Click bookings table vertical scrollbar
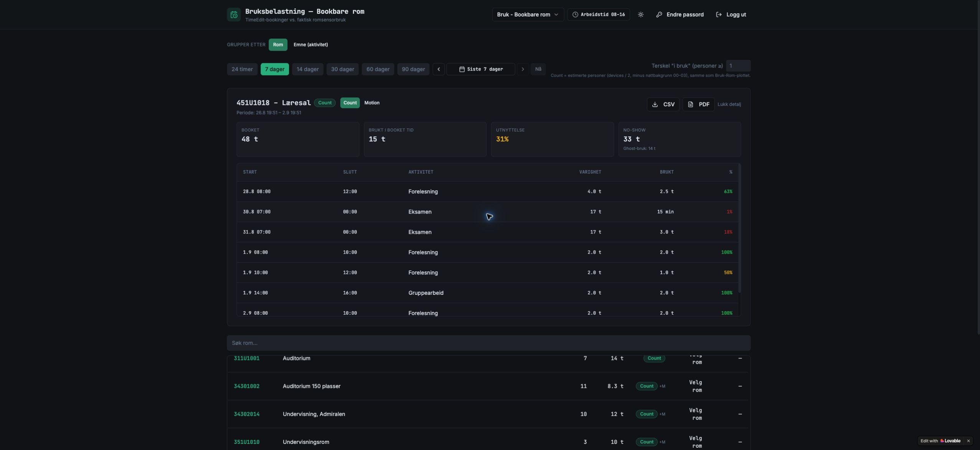The height and width of the screenshot is (450, 980). pyautogui.click(x=739, y=229)
